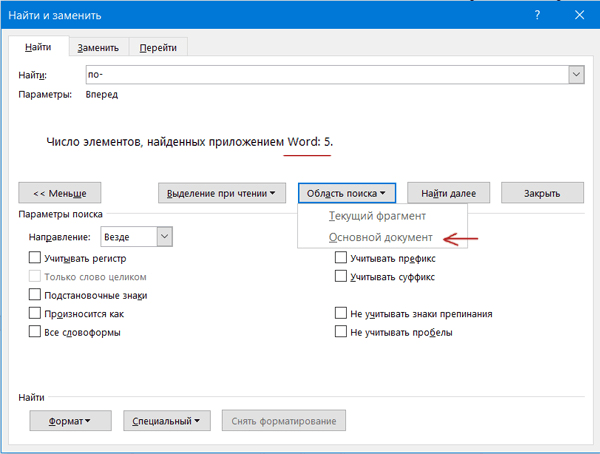Screen dimensions: 600x454
Task: Click the help question mark icon
Action: coord(538,16)
